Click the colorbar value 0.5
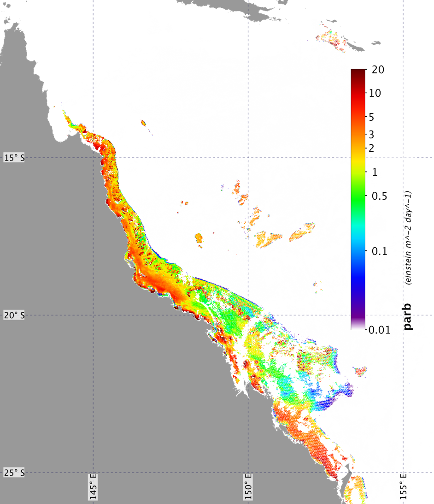This screenshot has height=504, width=434. [379, 196]
